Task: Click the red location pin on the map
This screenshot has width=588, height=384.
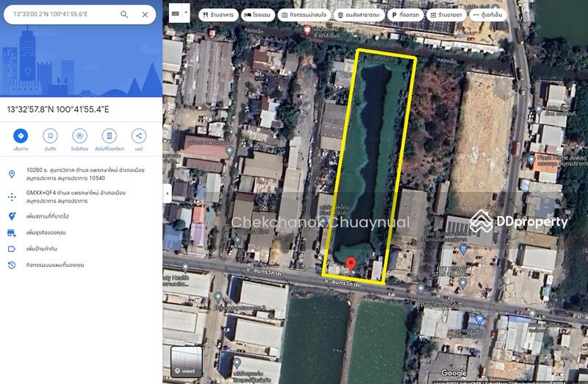Action: [x=351, y=264]
